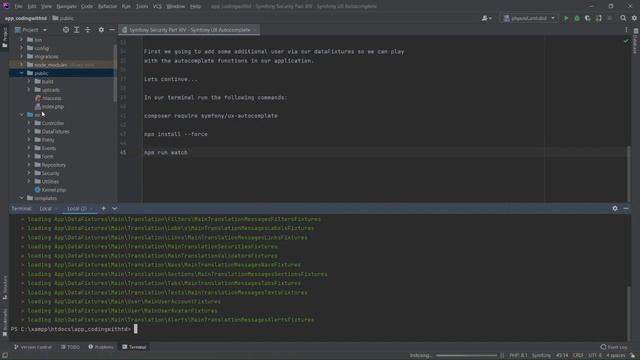Open Terminal panel settings gear icon
The image size is (640, 360).
615,209
